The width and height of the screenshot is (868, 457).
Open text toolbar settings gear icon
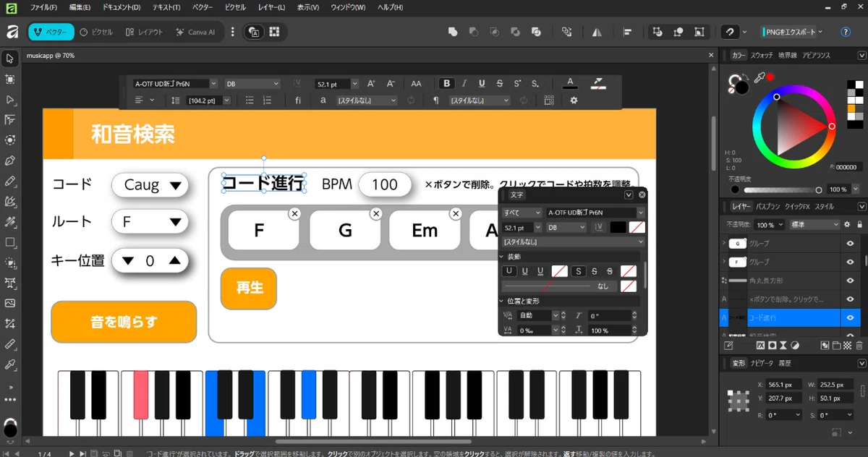click(x=574, y=101)
